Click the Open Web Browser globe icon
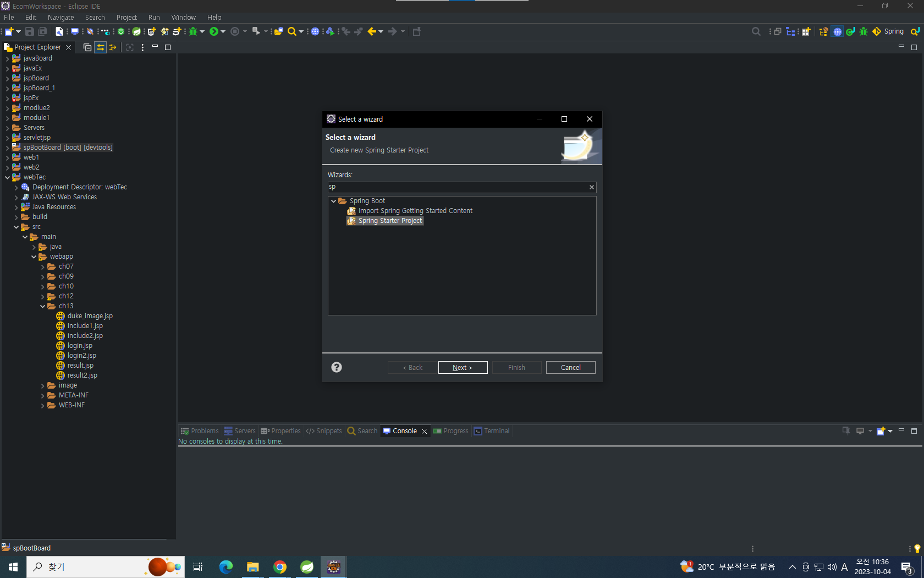The height and width of the screenshot is (578, 924). point(315,31)
